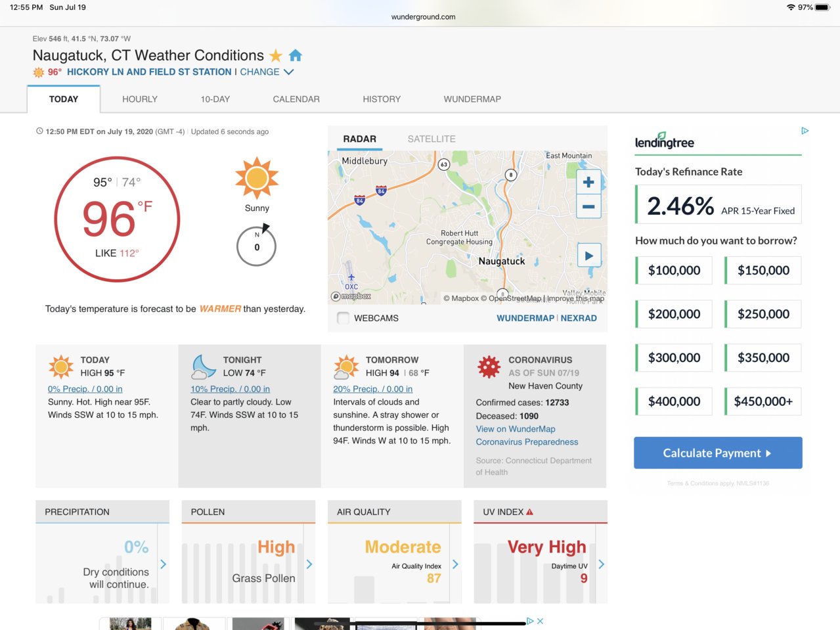Open View on WunderMap coronavirus link
Image resolution: width=840 pixels, height=630 pixels.
pyautogui.click(x=516, y=429)
